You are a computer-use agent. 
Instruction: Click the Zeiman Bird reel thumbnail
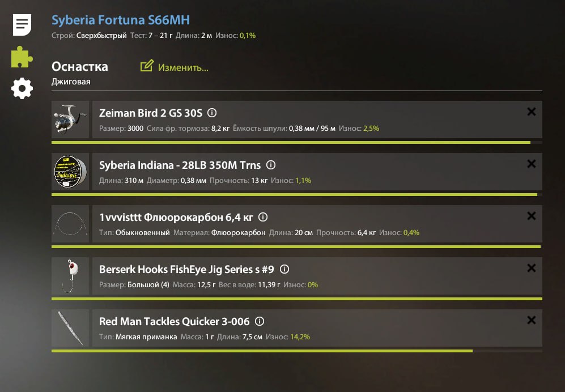[x=70, y=120]
